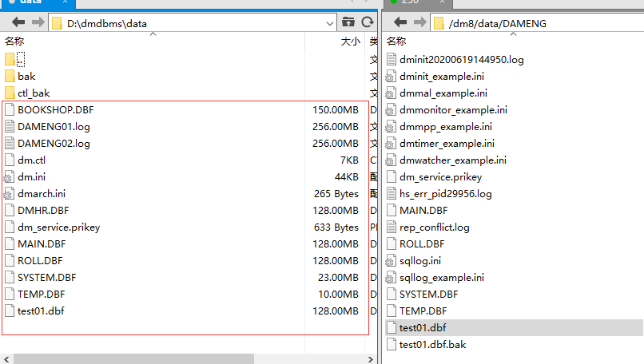
Task: Select hs_err_pid29956.log file
Action: (445, 194)
